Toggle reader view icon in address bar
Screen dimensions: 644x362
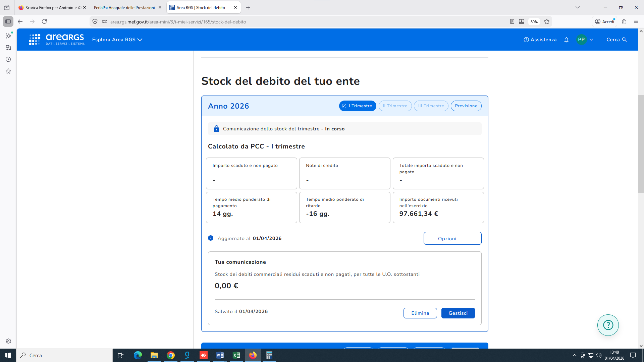pos(512,21)
